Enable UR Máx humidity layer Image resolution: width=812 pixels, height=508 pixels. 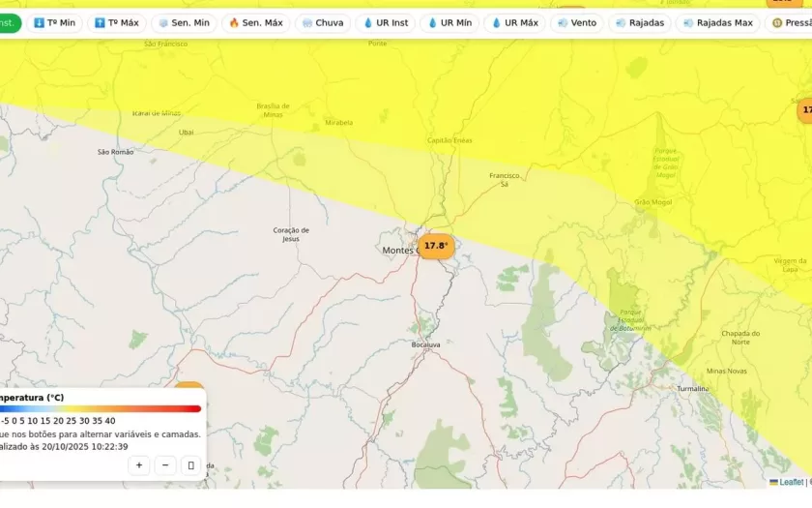click(514, 23)
